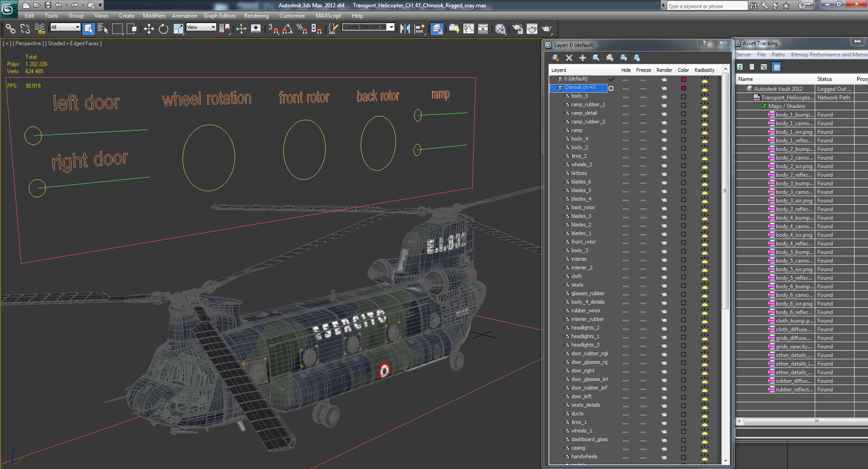The height and width of the screenshot is (469, 868).
Task: Toggle freeze for door_left object
Action: pyautogui.click(x=643, y=397)
